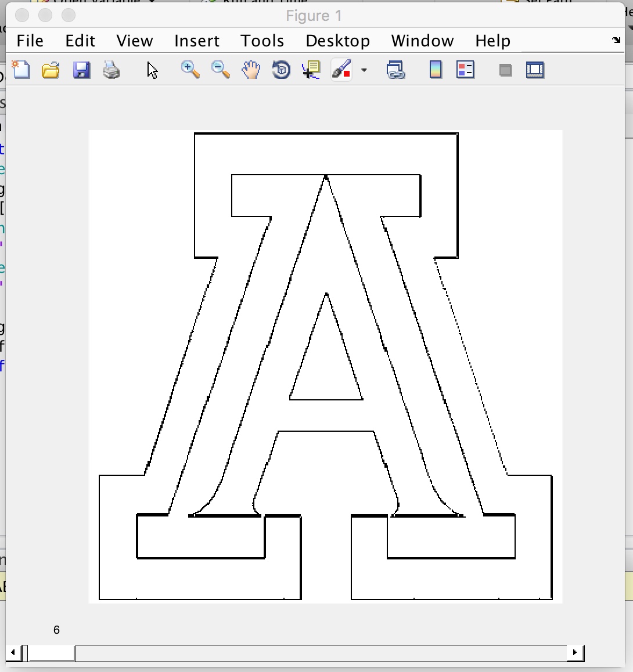633x672 pixels.
Task: Click Show Plot Tools and Dock Figure
Action: [535, 70]
